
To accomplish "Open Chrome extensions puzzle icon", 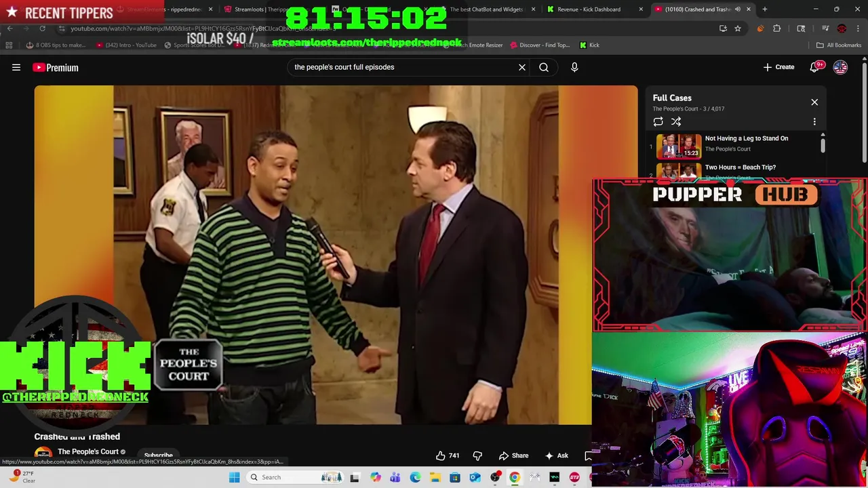I will point(776,28).
